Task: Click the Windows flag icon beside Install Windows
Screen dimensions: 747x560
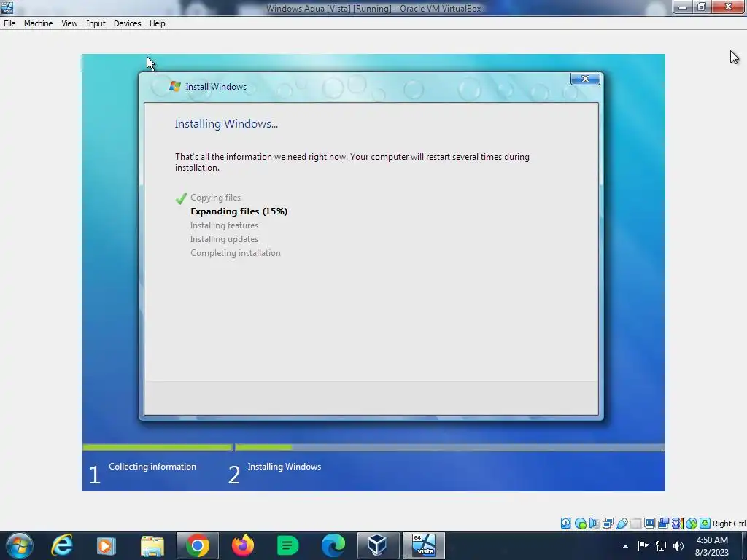Action: point(175,86)
